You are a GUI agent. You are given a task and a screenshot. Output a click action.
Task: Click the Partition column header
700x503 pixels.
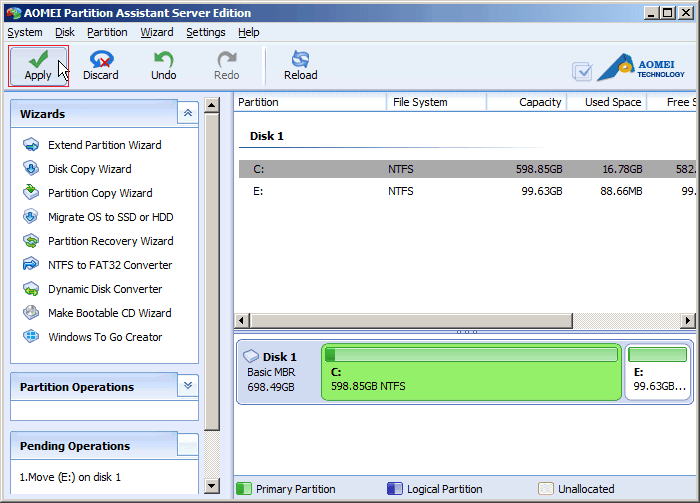pos(310,102)
